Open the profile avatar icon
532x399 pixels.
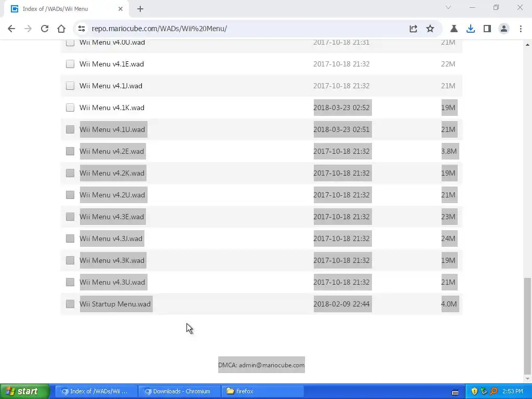[x=504, y=29]
